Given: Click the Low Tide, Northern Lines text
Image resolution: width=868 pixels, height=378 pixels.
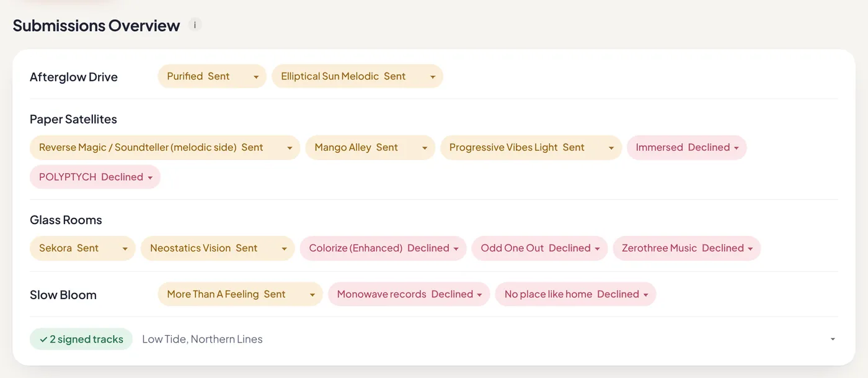Looking at the screenshot, I should click(x=202, y=339).
